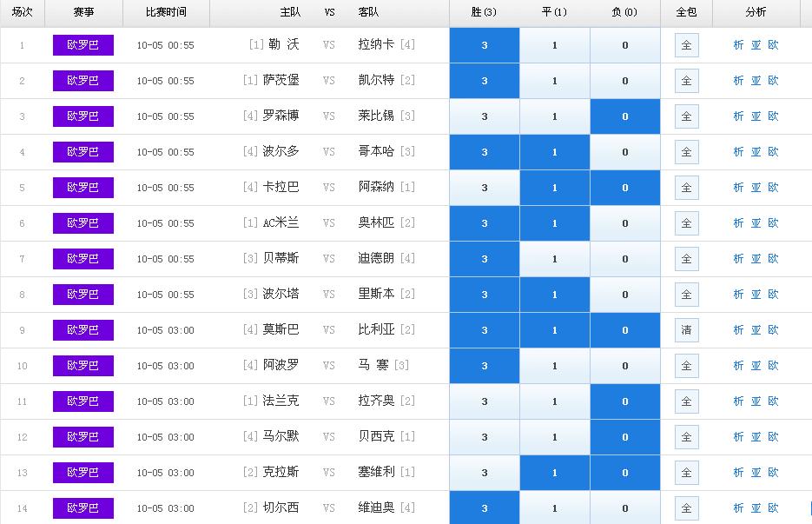The width and height of the screenshot is (812, 524).
Task: Open 欧 European odds link for match 3
Action: 773,116
